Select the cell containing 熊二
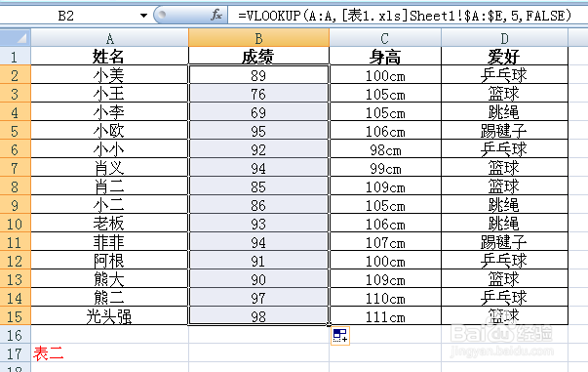588x372 pixels. 109,297
